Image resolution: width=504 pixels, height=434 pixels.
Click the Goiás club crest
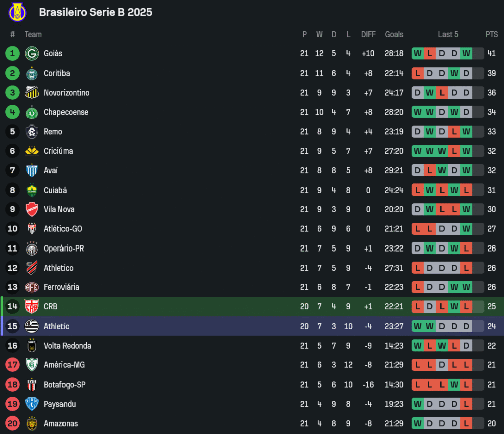32,53
